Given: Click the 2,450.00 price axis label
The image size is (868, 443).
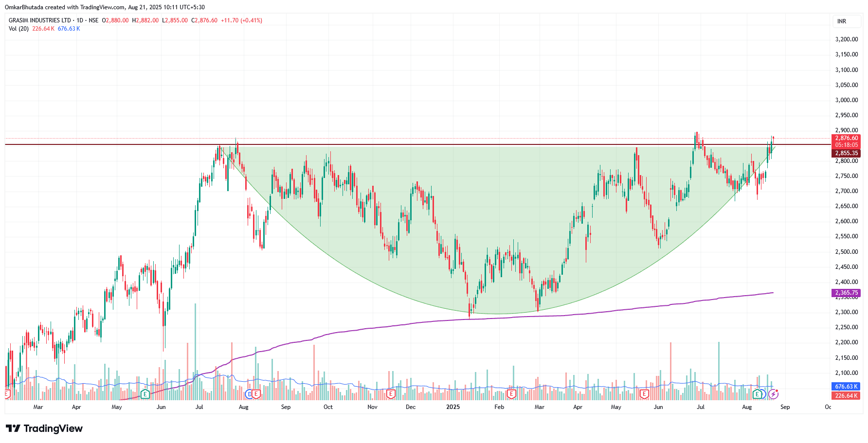Looking at the screenshot, I should point(847,267).
